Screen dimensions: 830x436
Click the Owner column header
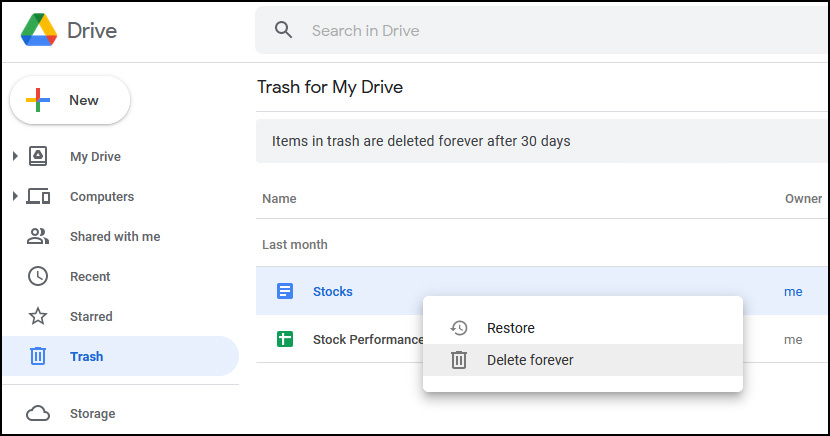coord(803,198)
